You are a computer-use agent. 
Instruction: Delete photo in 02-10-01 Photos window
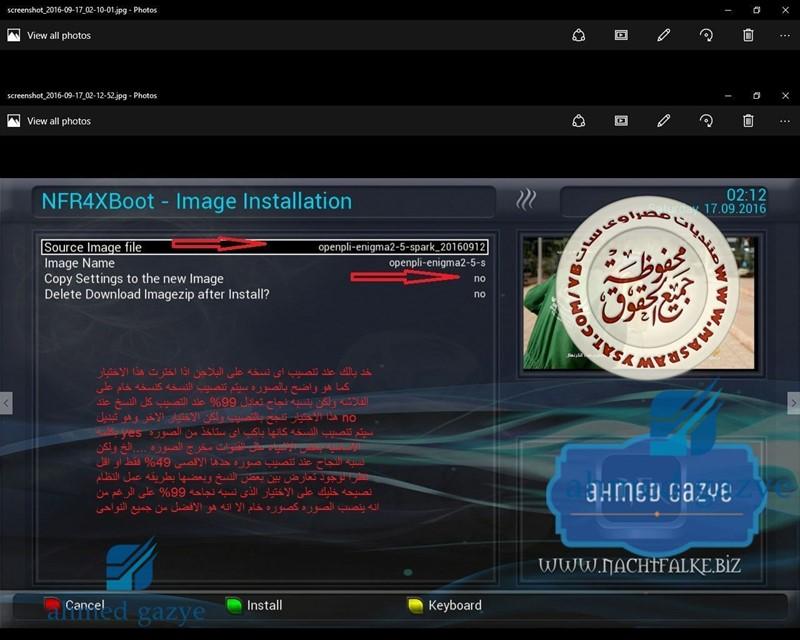748,35
